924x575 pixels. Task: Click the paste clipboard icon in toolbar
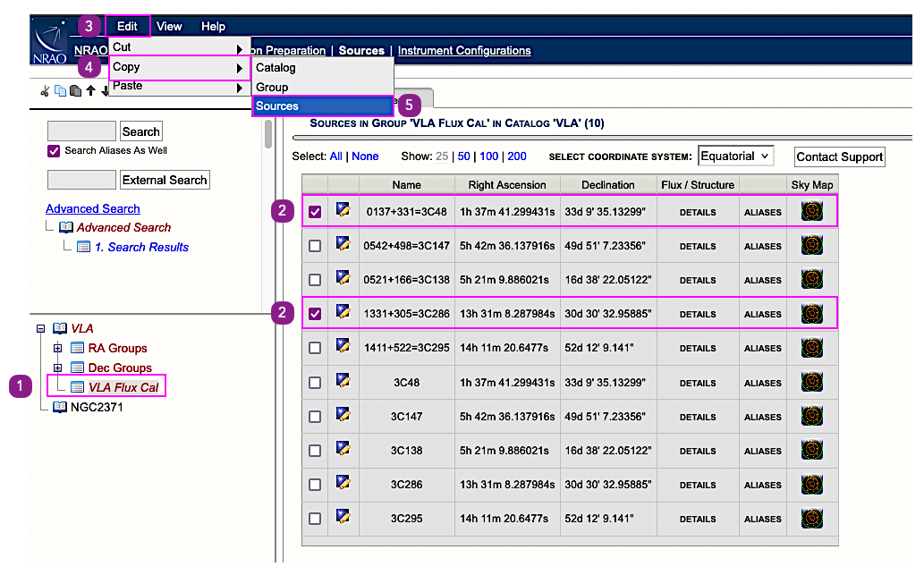pos(75,90)
